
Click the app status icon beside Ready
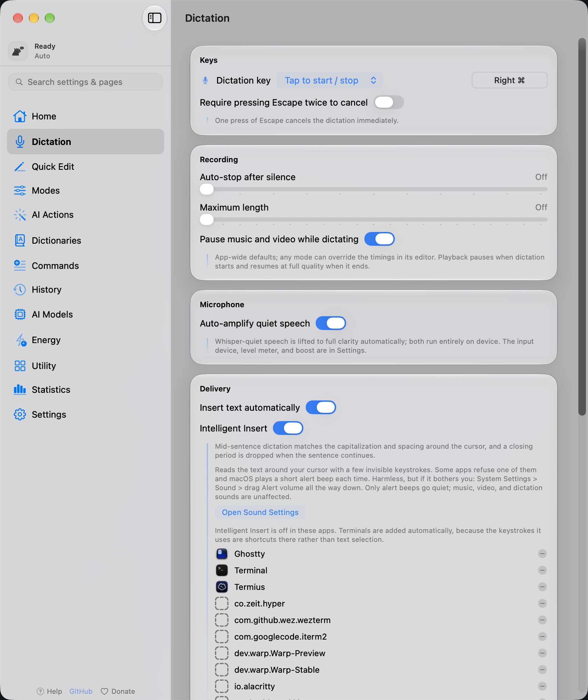18,51
